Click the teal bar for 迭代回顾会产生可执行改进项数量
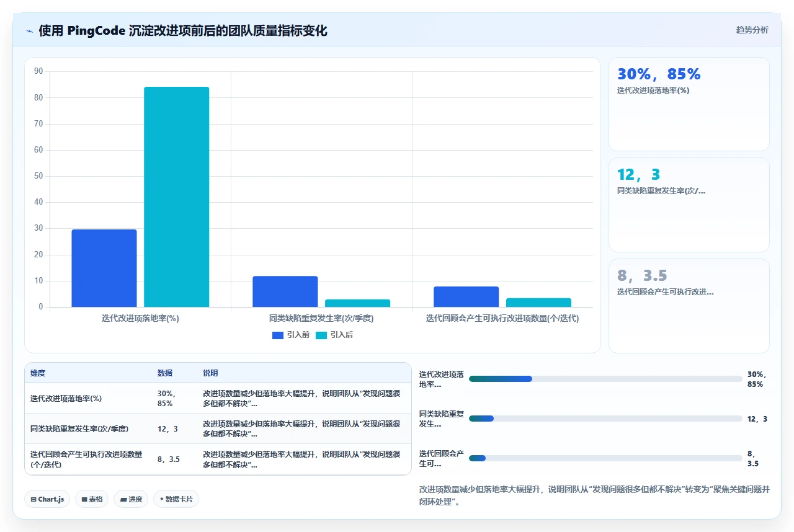This screenshot has height=532, width=794. coord(538,303)
